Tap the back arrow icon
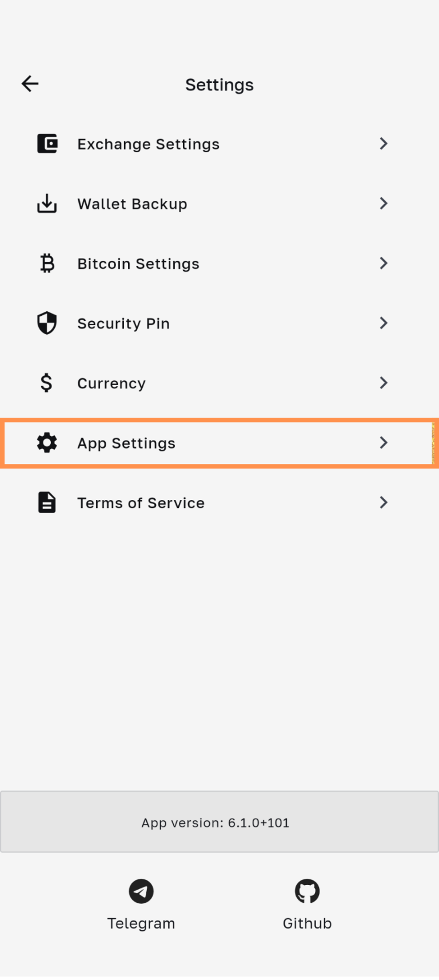 30,84
